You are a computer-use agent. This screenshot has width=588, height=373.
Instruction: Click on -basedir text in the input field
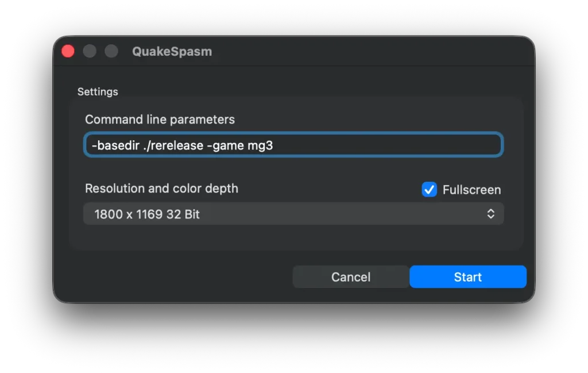[x=115, y=145]
